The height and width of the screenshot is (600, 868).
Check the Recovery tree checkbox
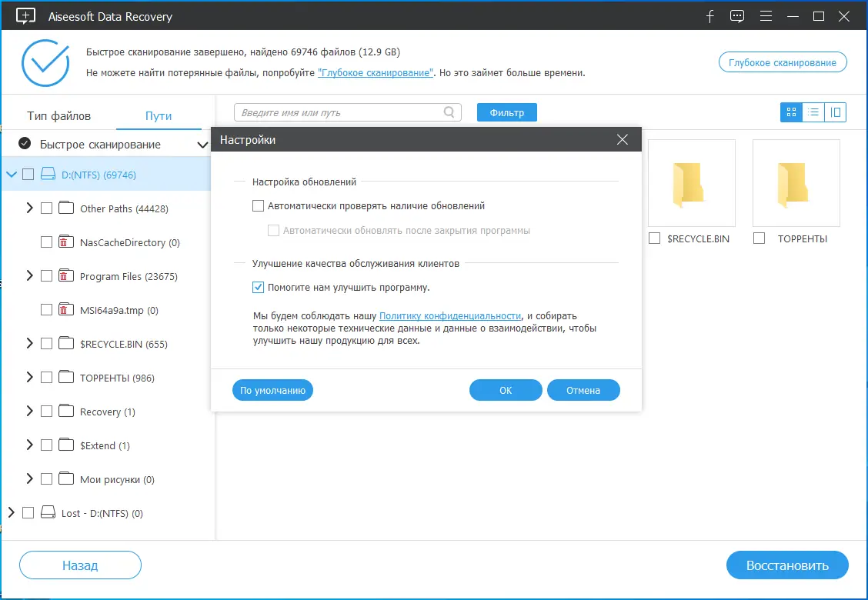pos(46,411)
